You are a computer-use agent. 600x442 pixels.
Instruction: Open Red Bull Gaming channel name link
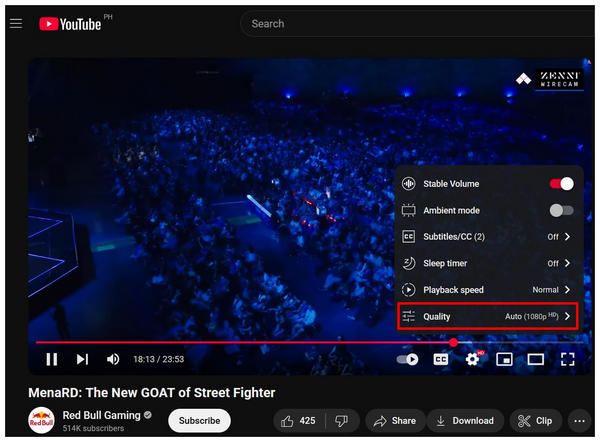click(101, 416)
